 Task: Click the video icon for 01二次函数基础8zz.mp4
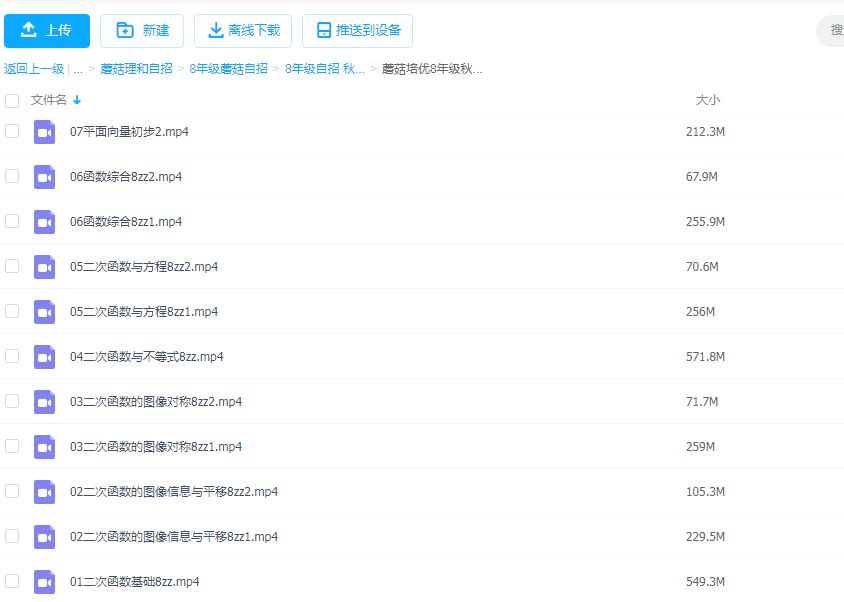point(44,582)
